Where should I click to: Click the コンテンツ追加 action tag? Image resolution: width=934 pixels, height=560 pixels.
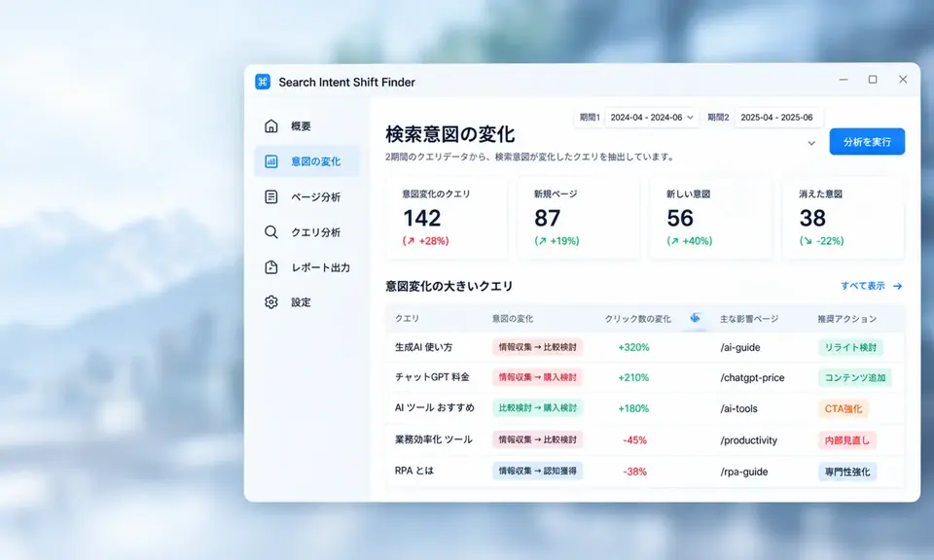tap(855, 378)
